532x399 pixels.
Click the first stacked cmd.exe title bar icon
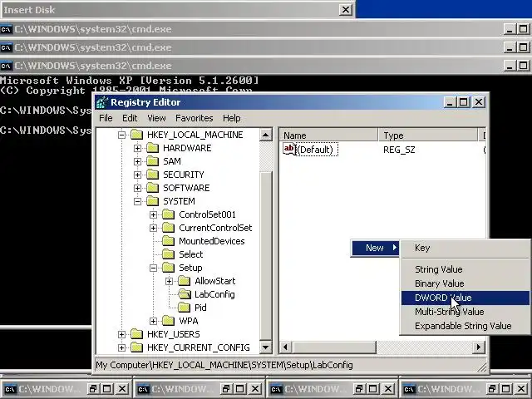coord(6,29)
